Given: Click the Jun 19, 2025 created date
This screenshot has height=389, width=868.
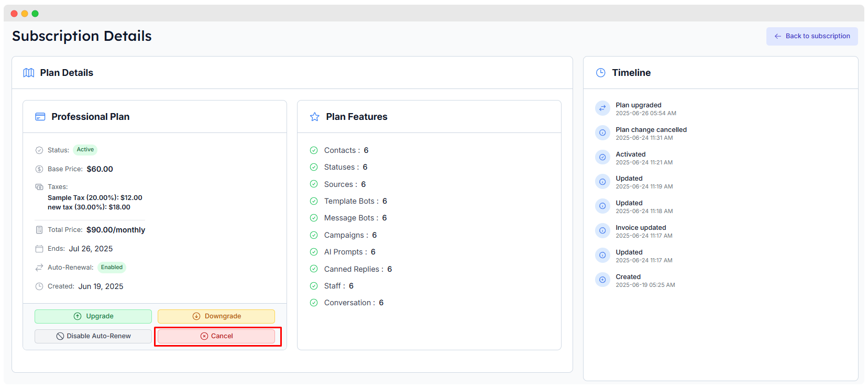Looking at the screenshot, I should (101, 286).
